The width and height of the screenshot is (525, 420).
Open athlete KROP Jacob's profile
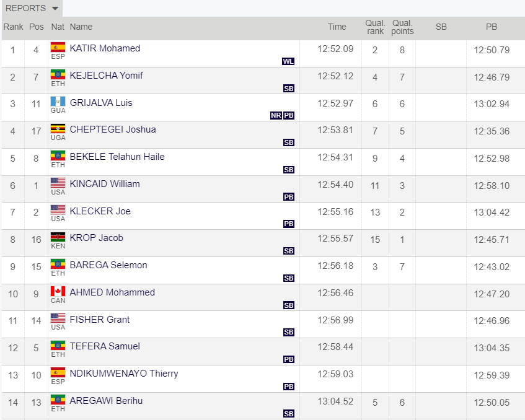(97, 238)
